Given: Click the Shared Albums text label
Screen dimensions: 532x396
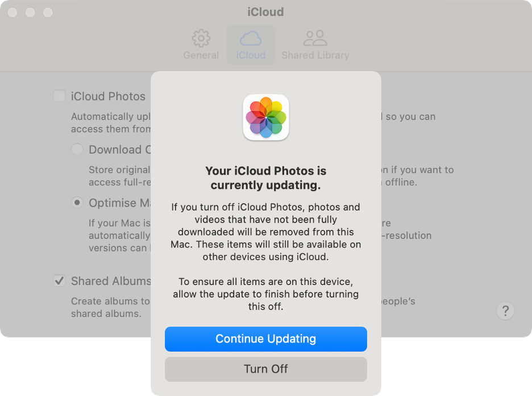Looking at the screenshot, I should click(x=110, y=280).
